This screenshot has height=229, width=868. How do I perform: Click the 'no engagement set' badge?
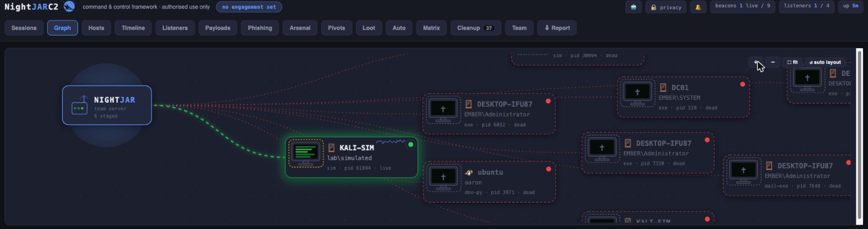pos(249,7)
